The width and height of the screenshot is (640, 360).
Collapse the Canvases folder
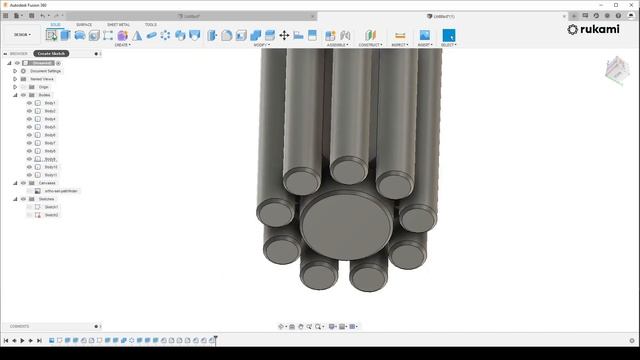click(15, 183)
